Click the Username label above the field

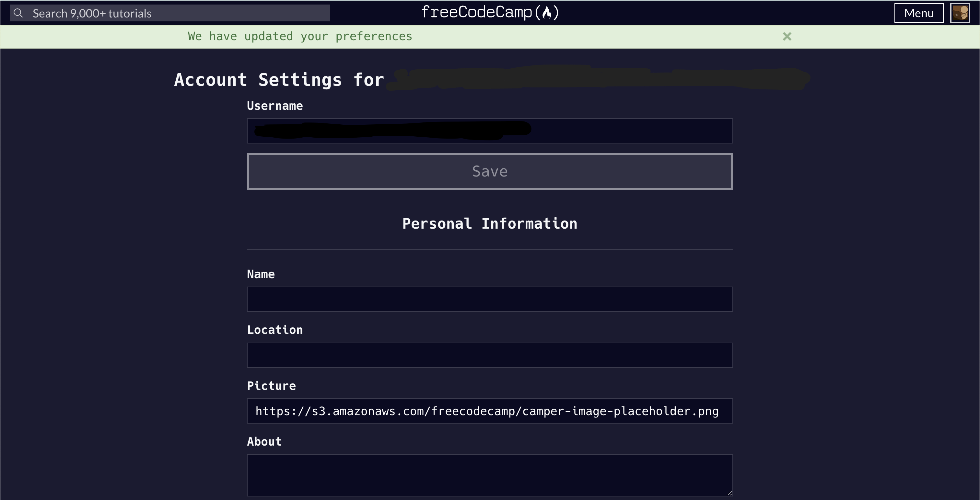click(275, 106)
